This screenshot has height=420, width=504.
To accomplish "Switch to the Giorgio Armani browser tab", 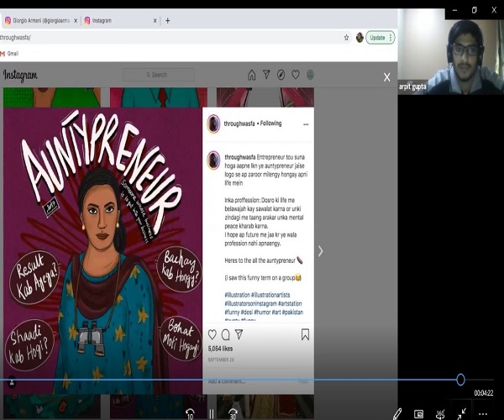I will (x=40, y=20).
